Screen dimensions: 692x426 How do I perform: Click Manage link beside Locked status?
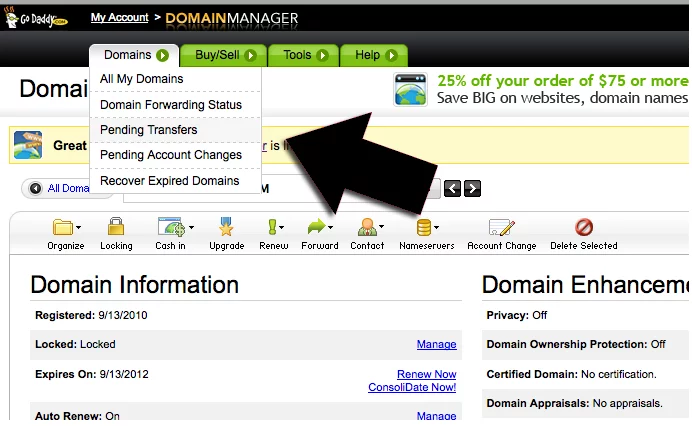coord(436,344)
